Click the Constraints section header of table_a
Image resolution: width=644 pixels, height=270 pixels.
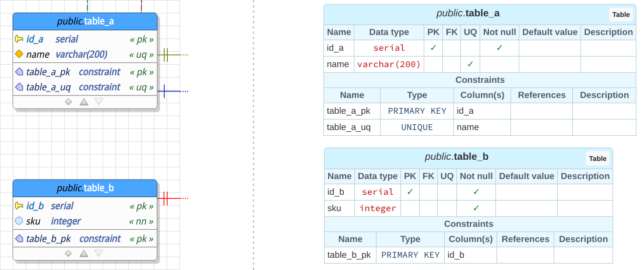tap(480, 80)
